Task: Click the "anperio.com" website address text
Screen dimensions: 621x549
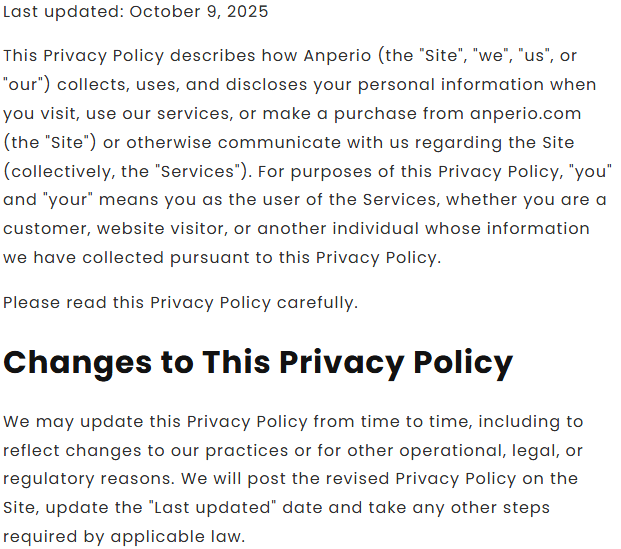Action: (526, 113)
